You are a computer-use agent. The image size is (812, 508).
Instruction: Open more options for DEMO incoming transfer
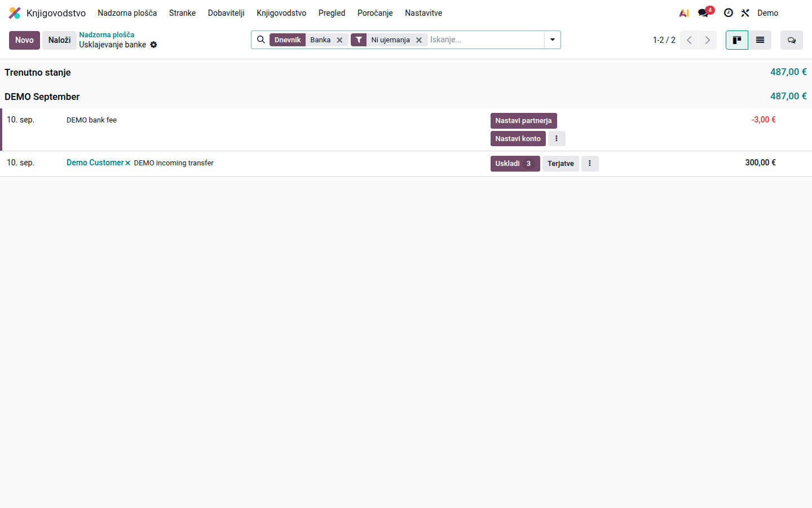point(590,164)
